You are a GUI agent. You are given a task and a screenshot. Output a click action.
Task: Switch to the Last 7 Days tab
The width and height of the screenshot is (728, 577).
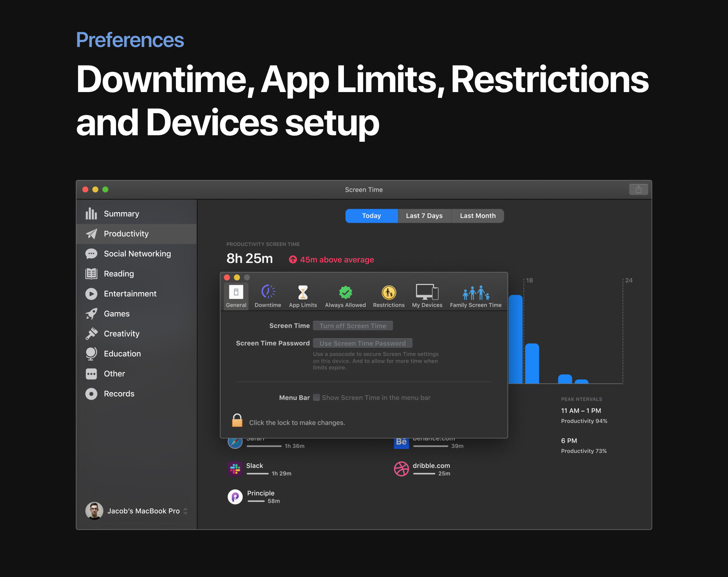click(x=424, y=216)
